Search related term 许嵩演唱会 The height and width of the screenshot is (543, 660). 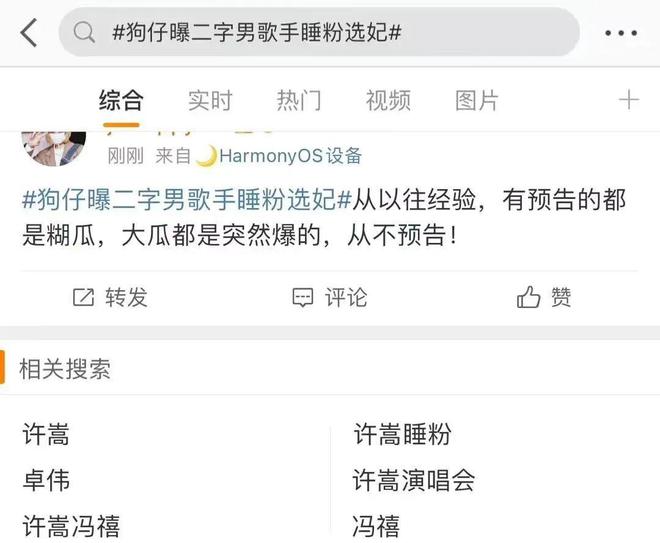(x=414, y=480)
